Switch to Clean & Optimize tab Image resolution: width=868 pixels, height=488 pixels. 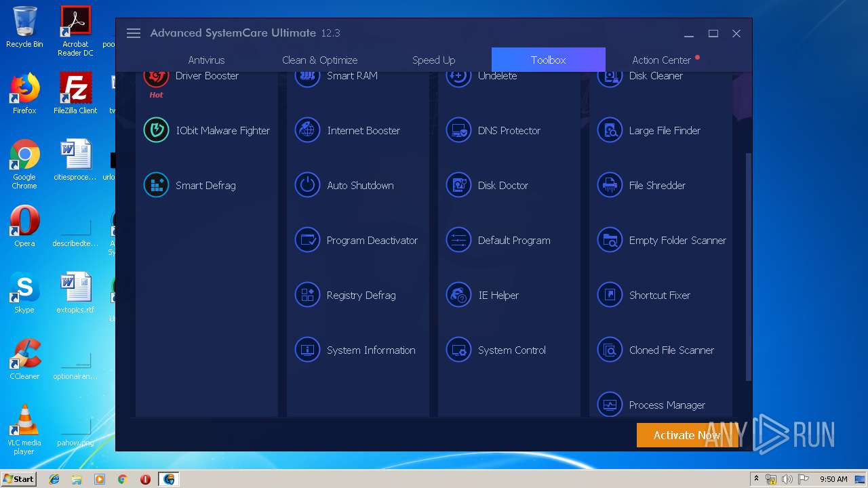tap(319, 60)
